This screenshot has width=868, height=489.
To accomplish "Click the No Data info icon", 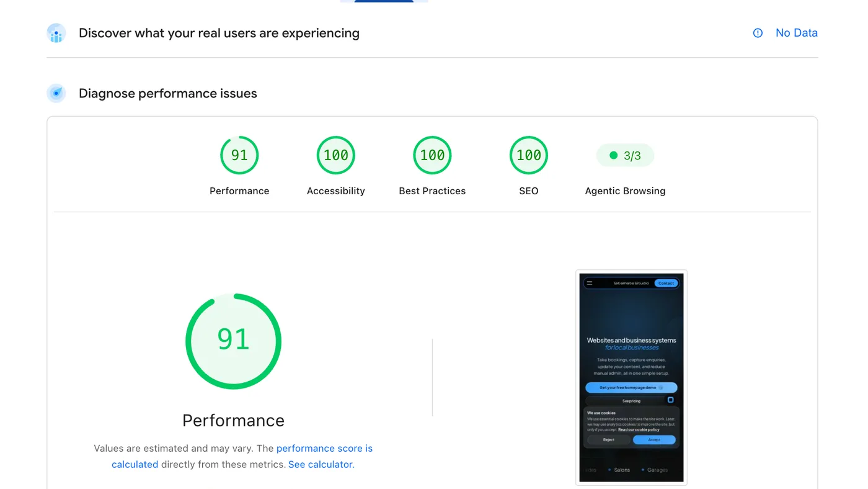I will [758, 33].
